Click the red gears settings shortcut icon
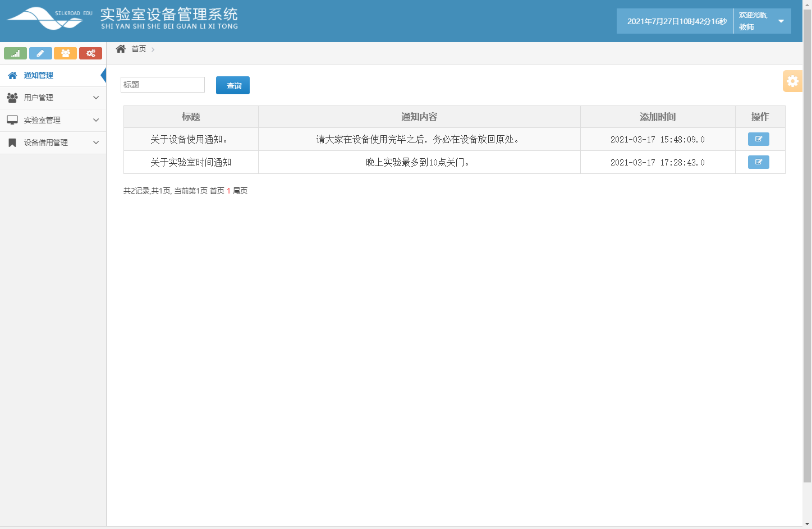Image resolution: width=812 pixels, height=529 pixels. click(90, 53)
